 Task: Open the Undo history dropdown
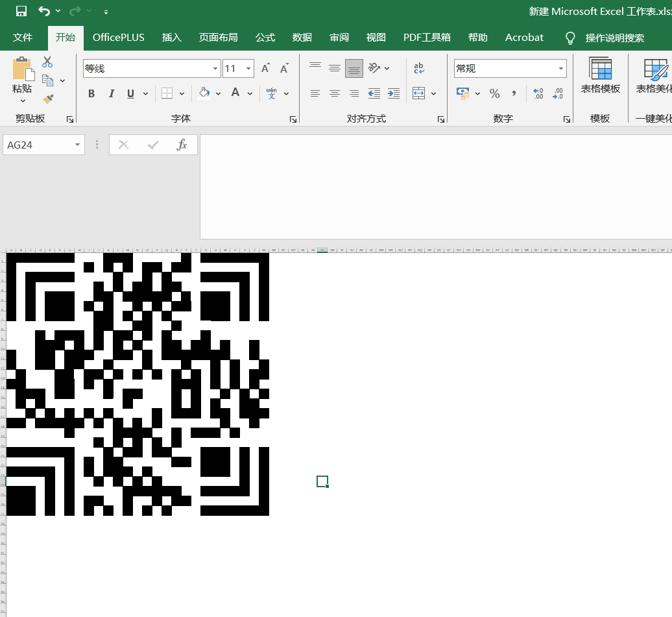58,11
